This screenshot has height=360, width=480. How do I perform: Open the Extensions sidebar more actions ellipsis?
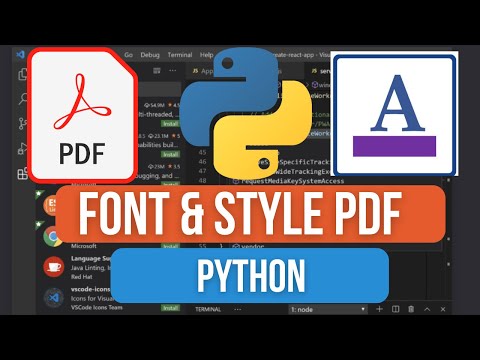click(172, 70)
